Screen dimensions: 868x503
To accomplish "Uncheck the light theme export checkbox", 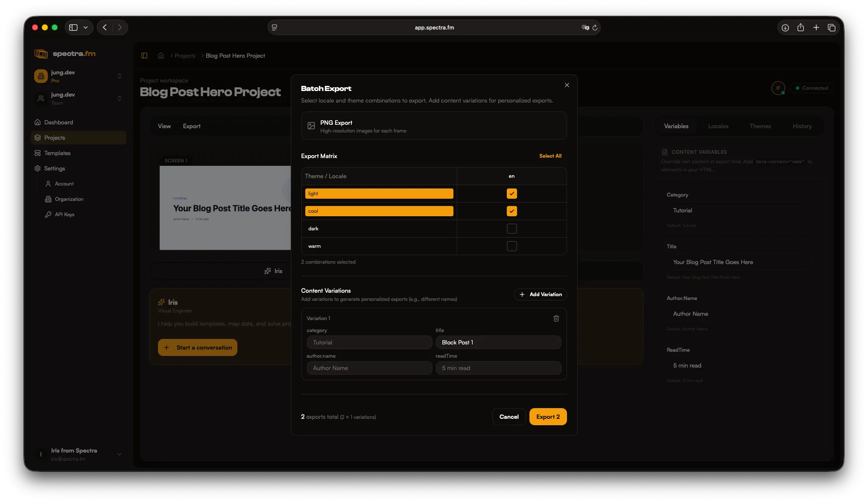I will click(511, 194).
